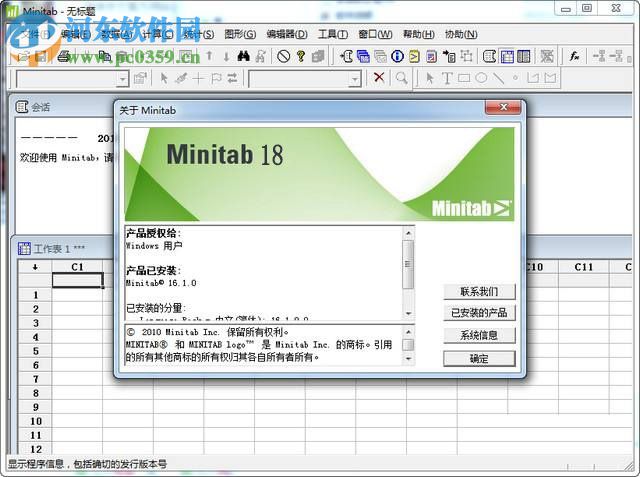Open the 工具(T) menu
The width and height of the screenshot is (640, 477).
pos(333,34)
